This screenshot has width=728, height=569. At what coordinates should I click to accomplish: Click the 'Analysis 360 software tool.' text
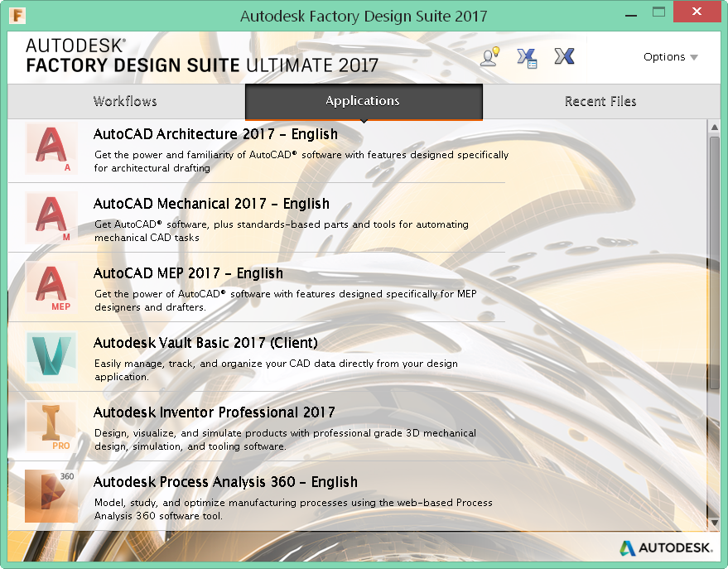click(158, 516)
